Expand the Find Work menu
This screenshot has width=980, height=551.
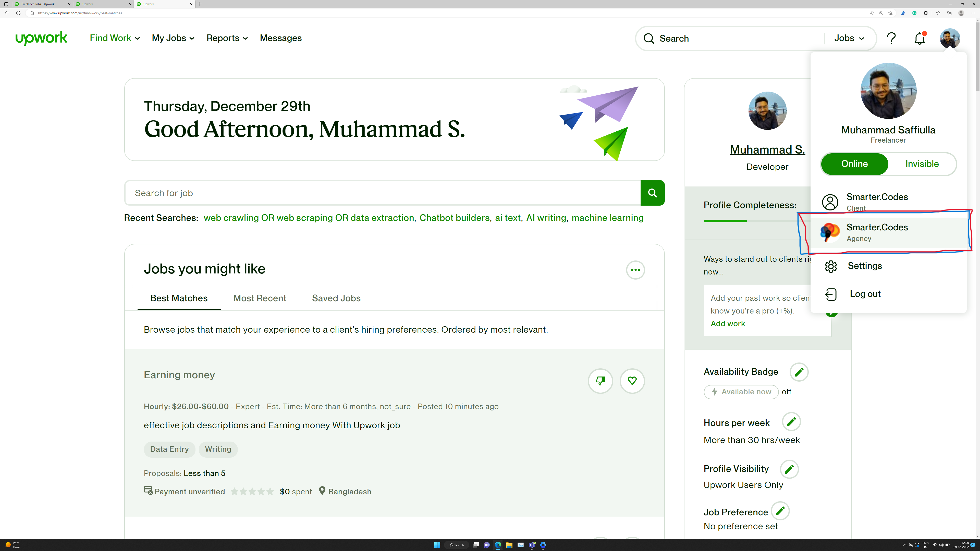pyautogui.click(x=115, y=38)
